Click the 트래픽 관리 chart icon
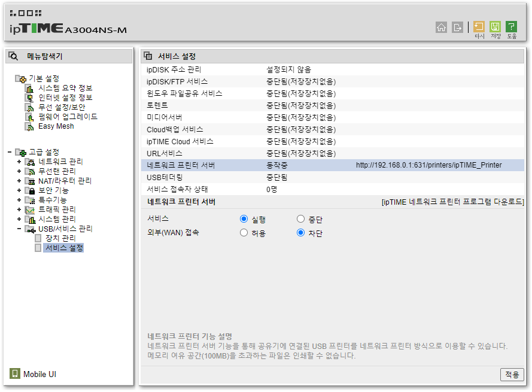This screenshot has width=532, height=392. pos(30,209)
